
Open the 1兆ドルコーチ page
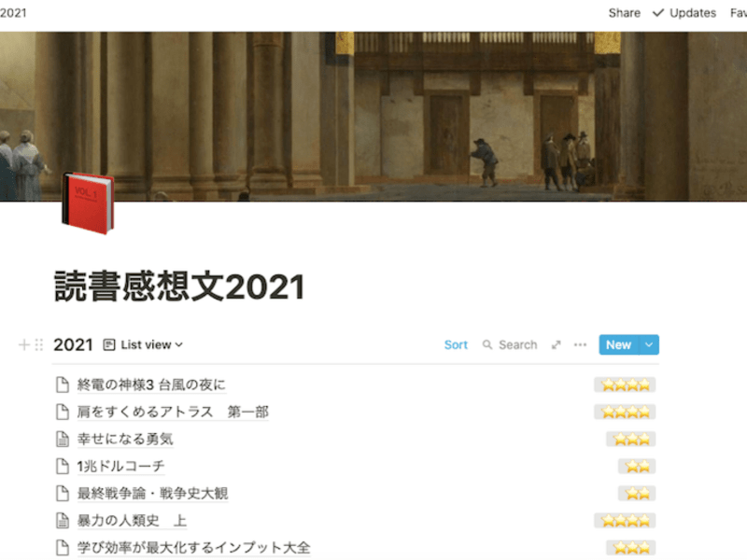[x=121, y=466]
